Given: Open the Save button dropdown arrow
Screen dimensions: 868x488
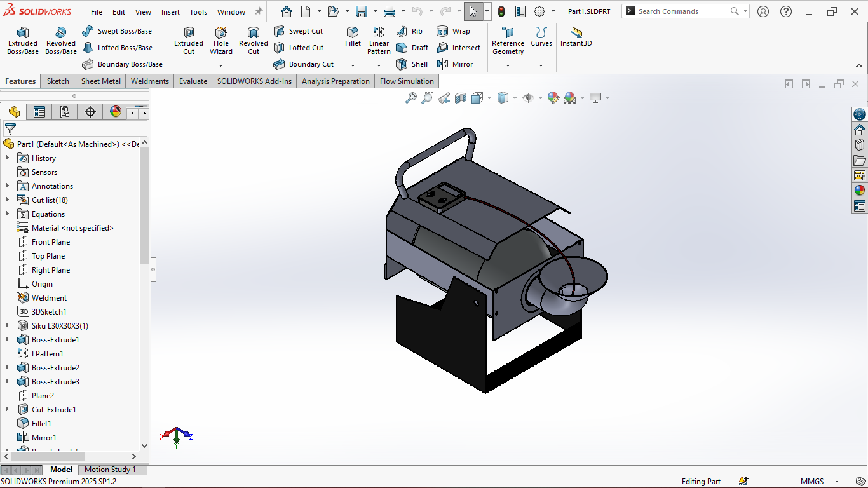Looking at the screenshot, I should point(375,11).
